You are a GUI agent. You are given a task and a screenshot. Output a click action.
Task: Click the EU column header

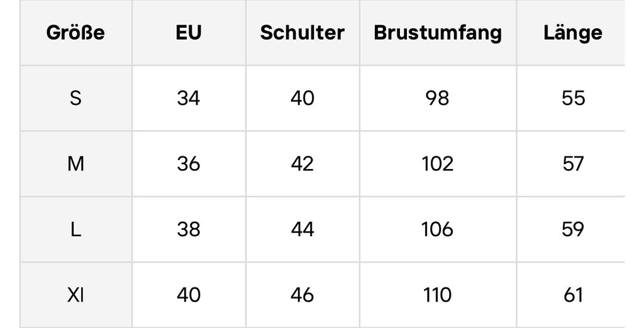point(189,33)
